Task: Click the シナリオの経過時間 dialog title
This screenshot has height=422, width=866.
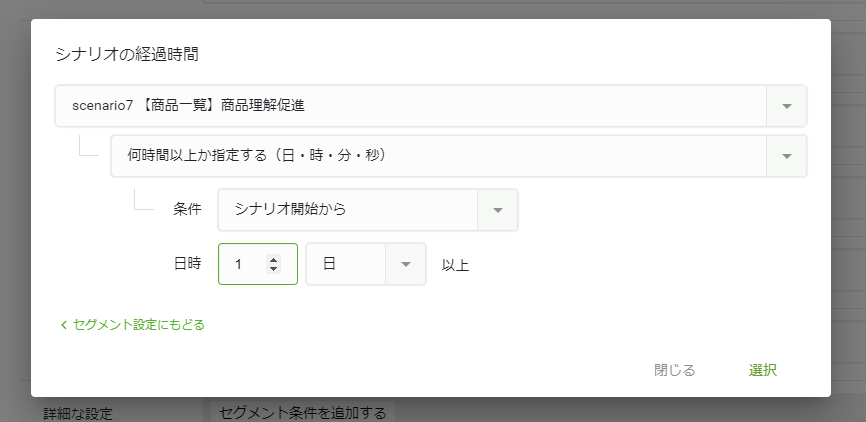Action: (x=127, y=55)
